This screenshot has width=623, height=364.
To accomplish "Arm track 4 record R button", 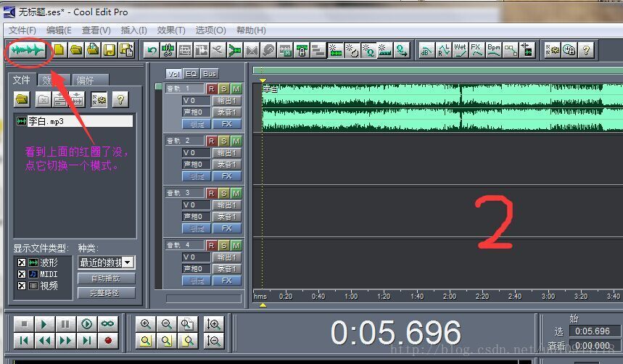I will pyautogui.click(x=211, y=246).
